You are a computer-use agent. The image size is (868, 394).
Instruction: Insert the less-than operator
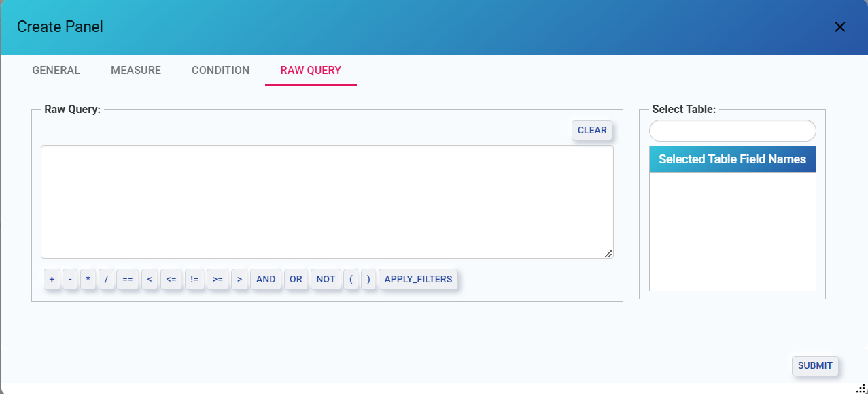150,280
